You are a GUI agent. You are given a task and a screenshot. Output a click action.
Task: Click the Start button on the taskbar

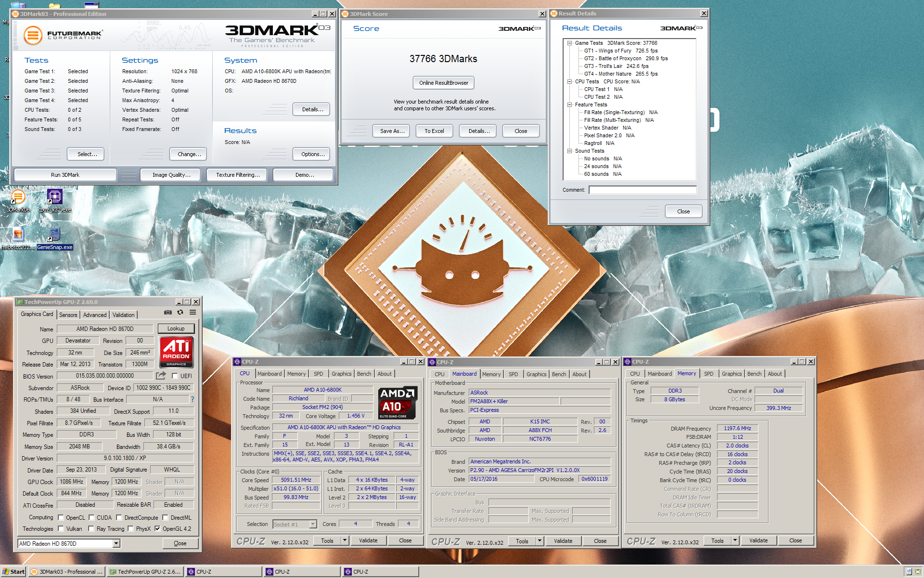click(13, 572)
